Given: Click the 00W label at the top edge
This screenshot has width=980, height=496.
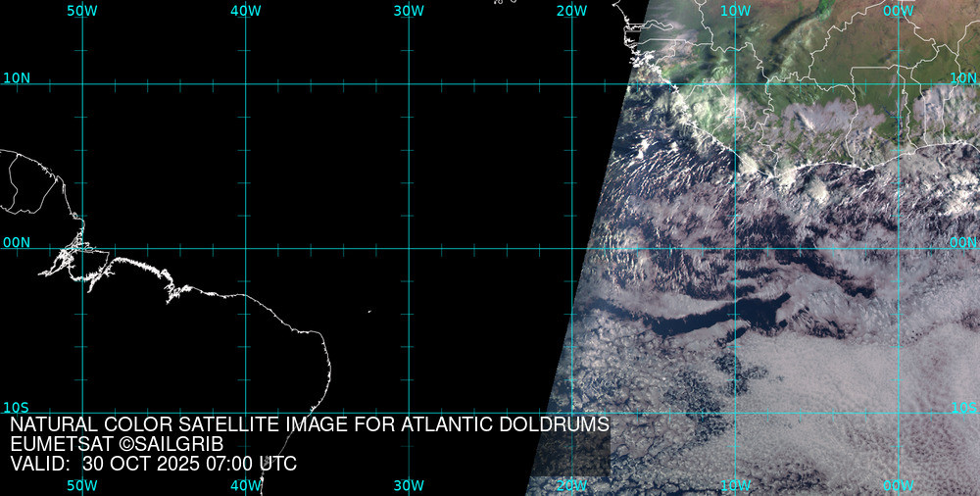Looking at the screenshot, I should [x=898, y=11].
